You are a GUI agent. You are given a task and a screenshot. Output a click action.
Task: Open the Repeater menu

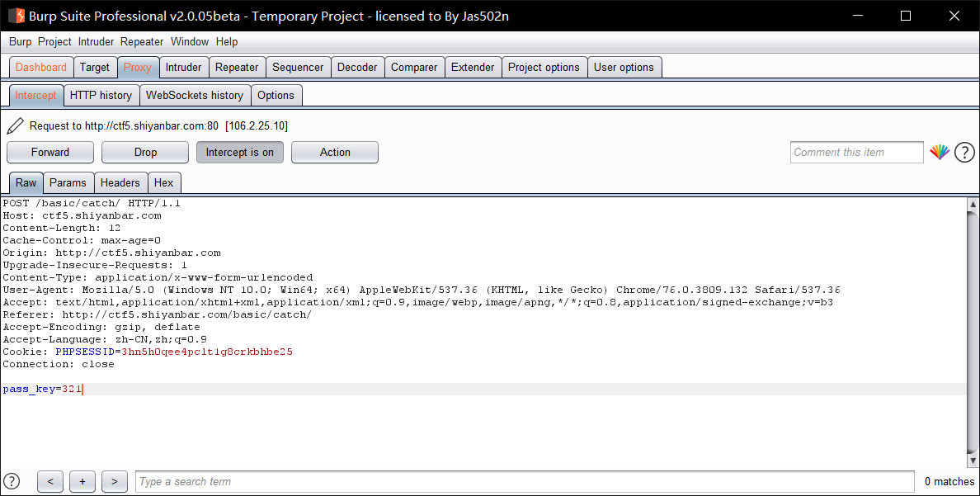[x=142, y=42]
